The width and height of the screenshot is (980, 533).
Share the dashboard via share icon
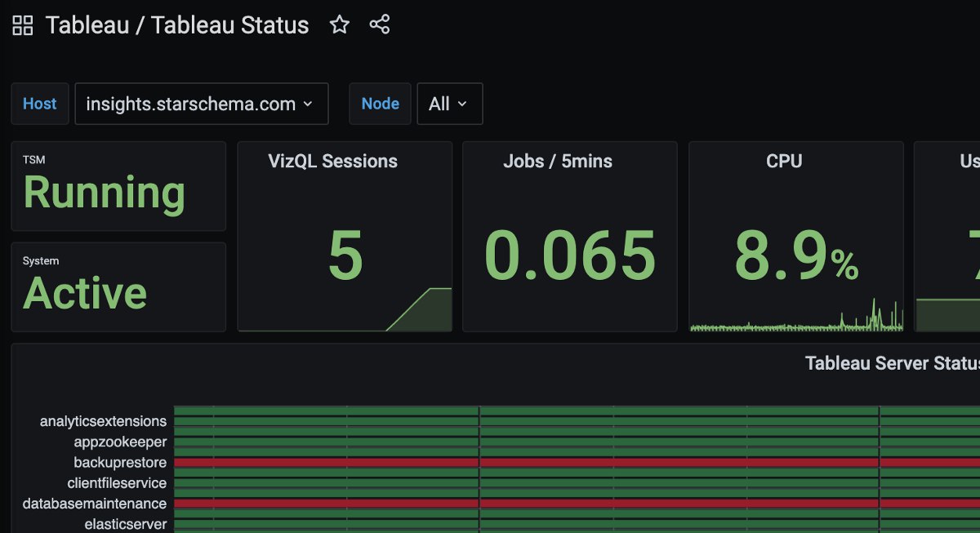380,24
